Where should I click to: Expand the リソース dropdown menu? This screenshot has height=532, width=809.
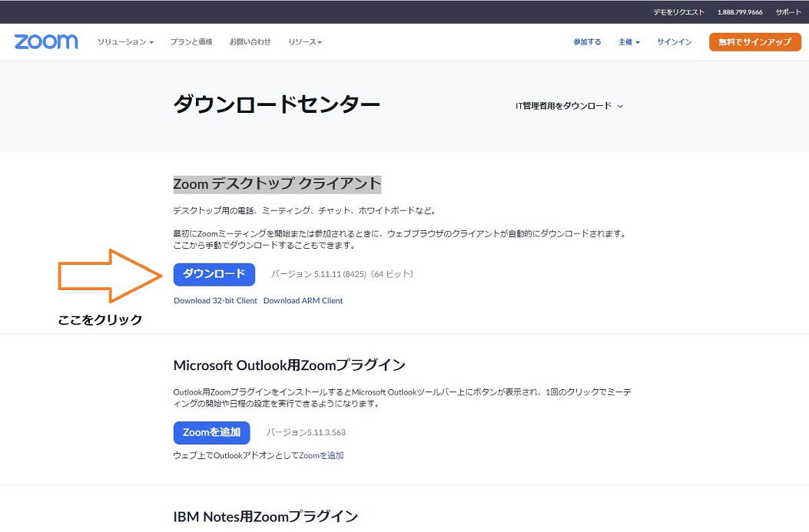click(305, 41)
